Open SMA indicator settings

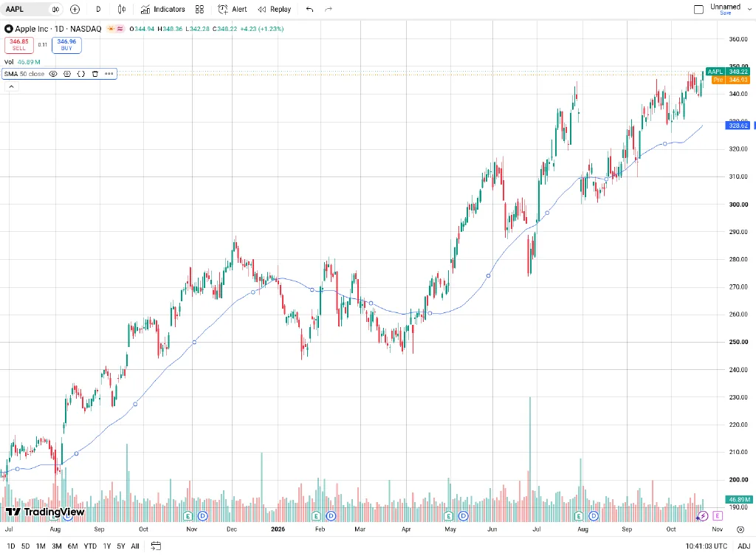pos(67,74)
